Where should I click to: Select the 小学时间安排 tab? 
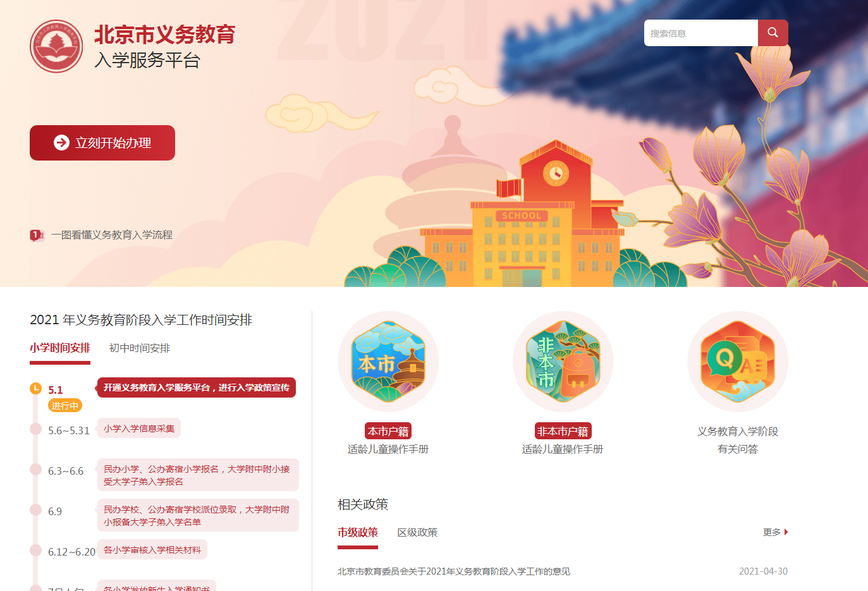[60, 348]
